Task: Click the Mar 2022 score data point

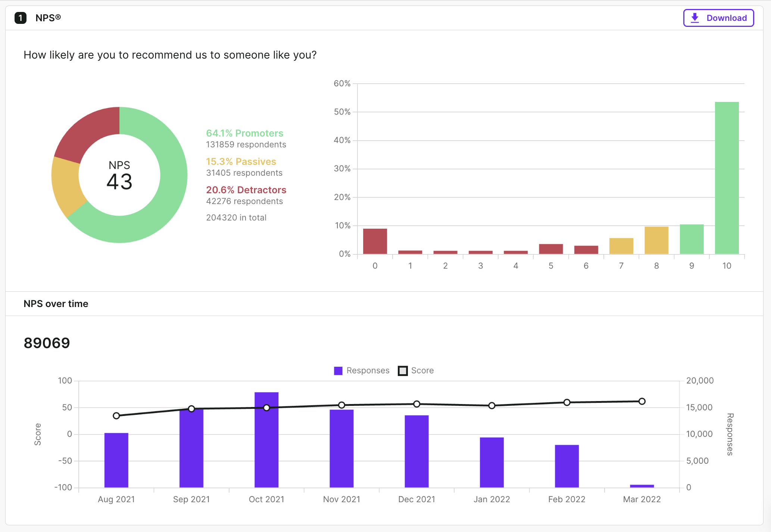Action: click(x=642, y=401)
